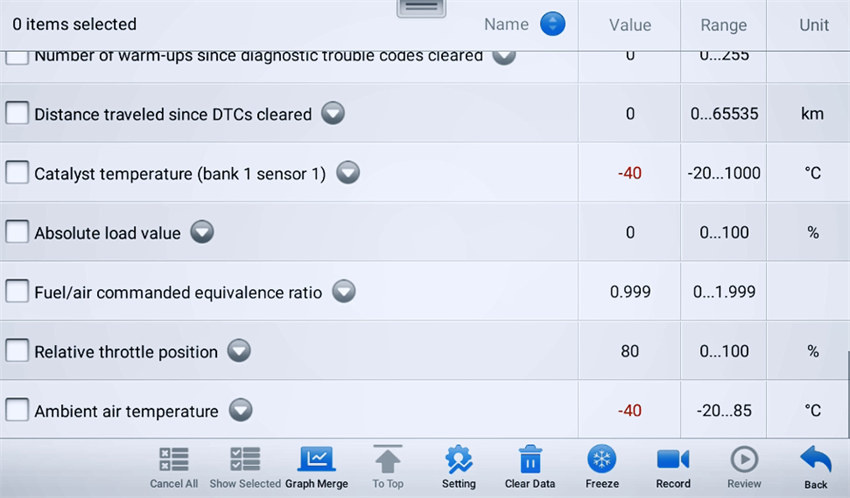Viewport: 850px width, 498px height.
Task: Open the Review playback icon
Action: 744,461
